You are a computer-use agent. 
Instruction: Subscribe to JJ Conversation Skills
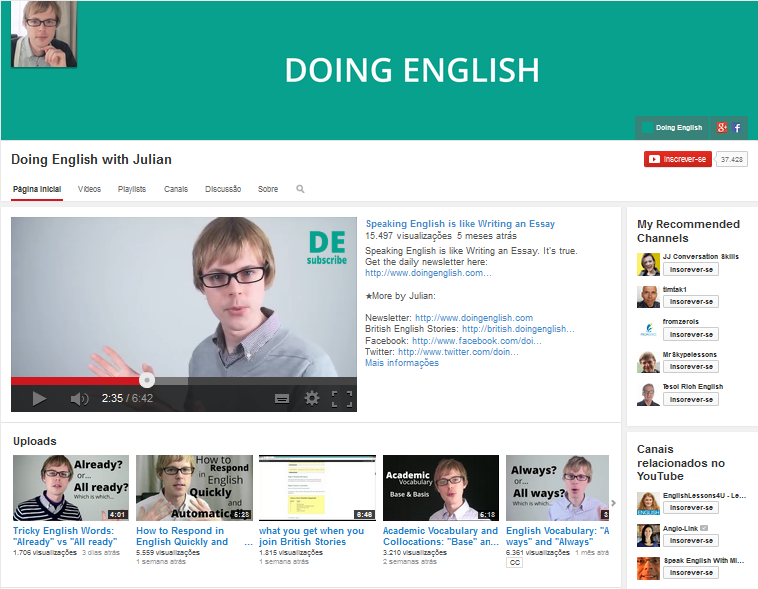(691, 269)
